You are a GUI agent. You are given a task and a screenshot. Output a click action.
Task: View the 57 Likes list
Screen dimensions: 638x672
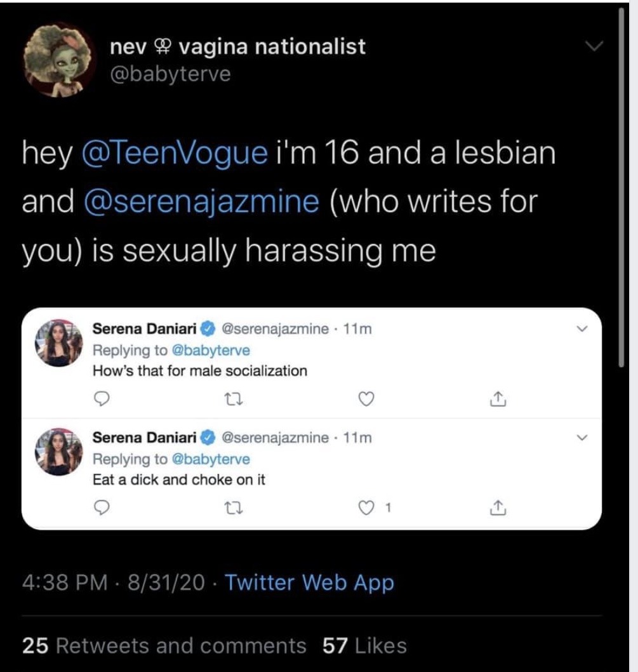point(364,646)
